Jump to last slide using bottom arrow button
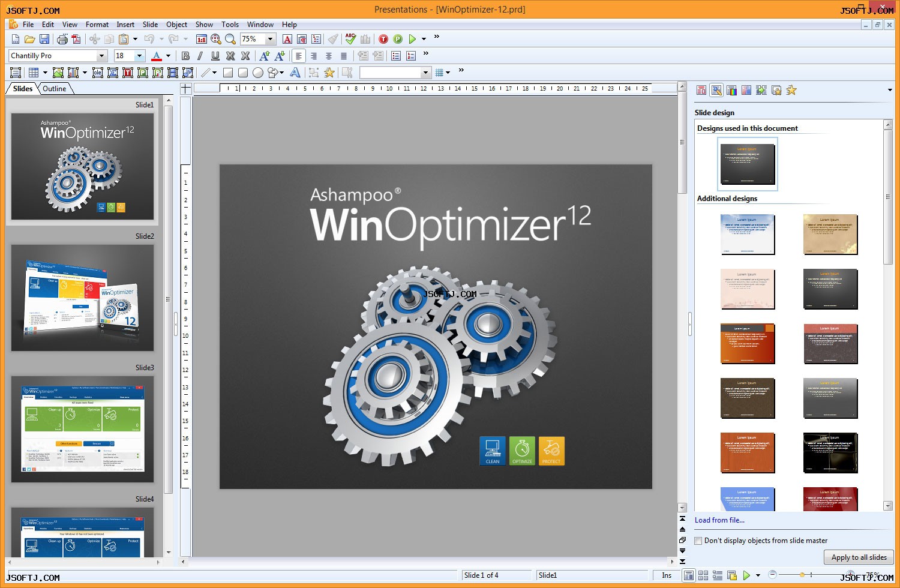This screenshot has height=588, width=900. [682, 562]
